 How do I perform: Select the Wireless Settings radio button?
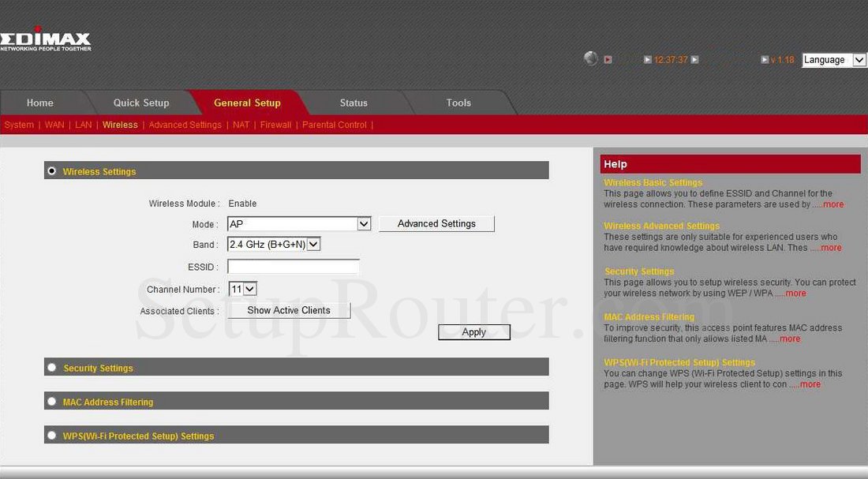(x=51, y=170)
